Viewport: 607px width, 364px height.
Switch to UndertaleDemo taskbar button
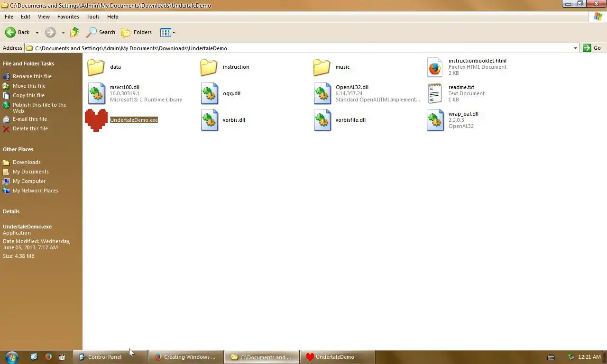coord(337,357)
